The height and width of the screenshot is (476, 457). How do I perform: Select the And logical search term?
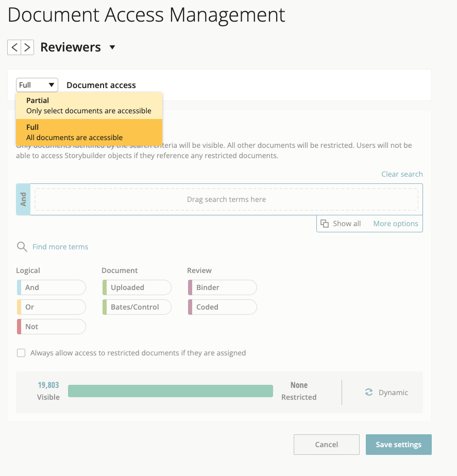51,287
